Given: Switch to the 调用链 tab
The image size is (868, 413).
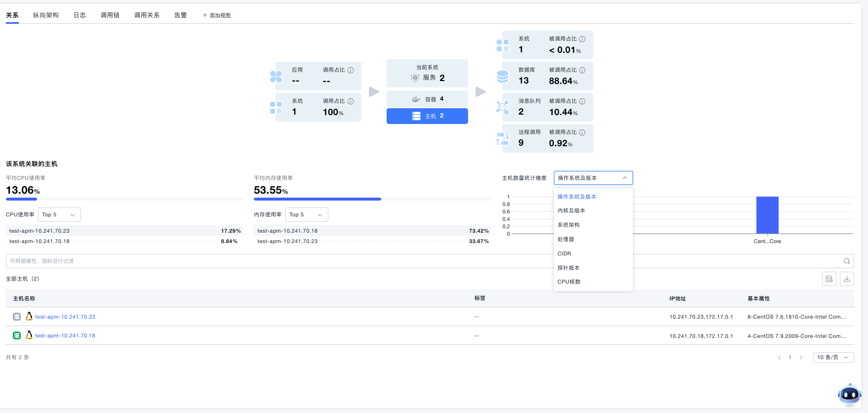Looking at the screenshot, I should [110, 15].
